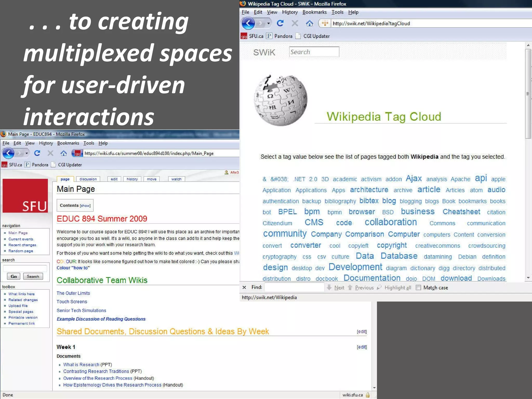Viewport: 532px width, 399px height.
Task: Click the Find text field
Action: tap(294, 287)
